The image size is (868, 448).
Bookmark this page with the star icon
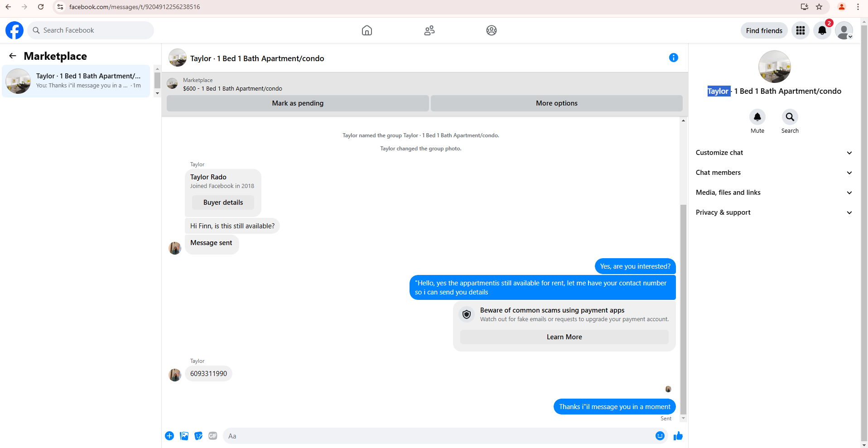tap(819, 7)
